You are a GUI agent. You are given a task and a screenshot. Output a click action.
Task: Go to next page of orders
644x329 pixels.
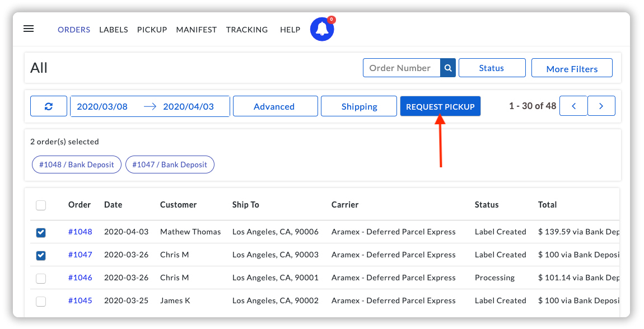coord(601,106)
